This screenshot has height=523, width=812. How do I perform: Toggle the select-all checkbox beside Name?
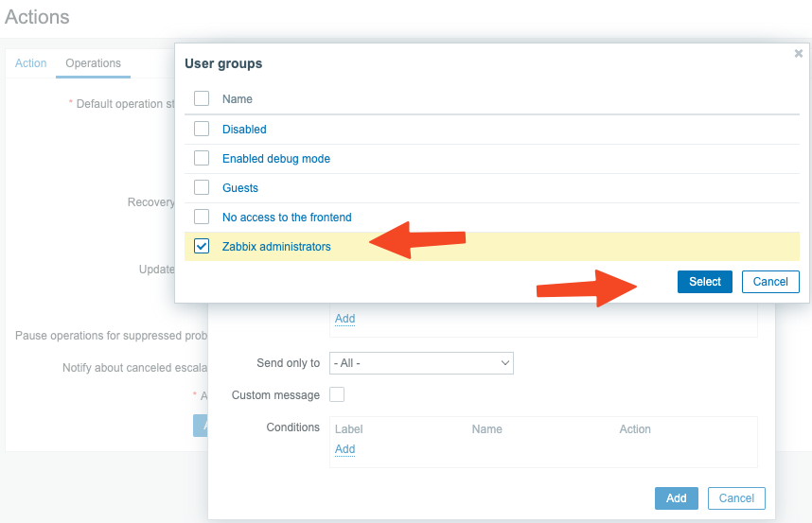202,98
